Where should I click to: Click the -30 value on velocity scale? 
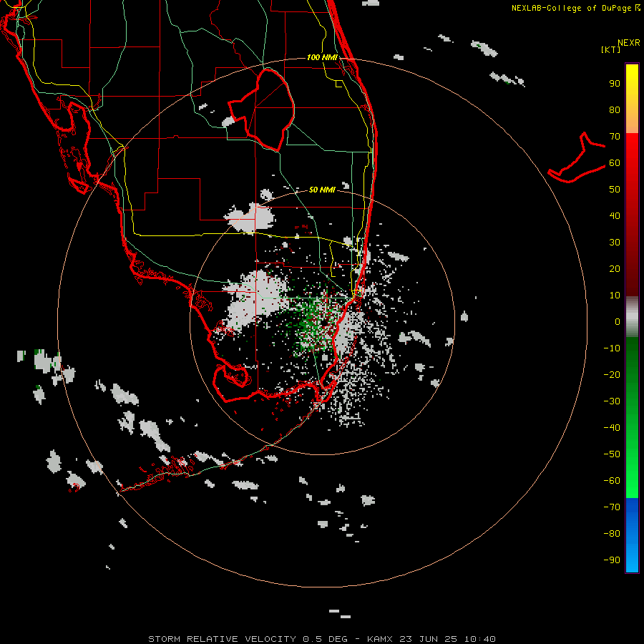pos(612,401)
